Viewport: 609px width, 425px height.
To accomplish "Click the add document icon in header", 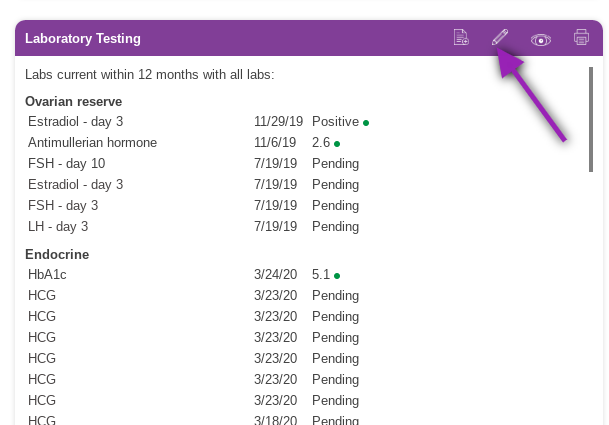I will coord(461,38).
